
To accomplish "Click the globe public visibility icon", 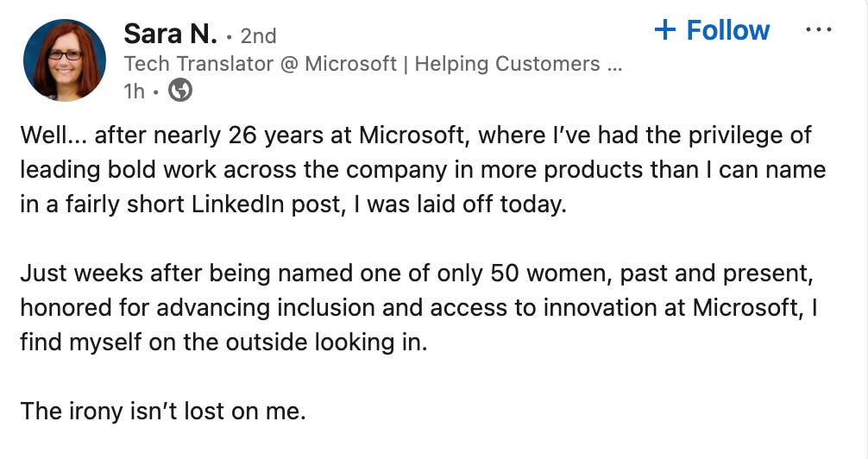I will (x=180, y=91).
